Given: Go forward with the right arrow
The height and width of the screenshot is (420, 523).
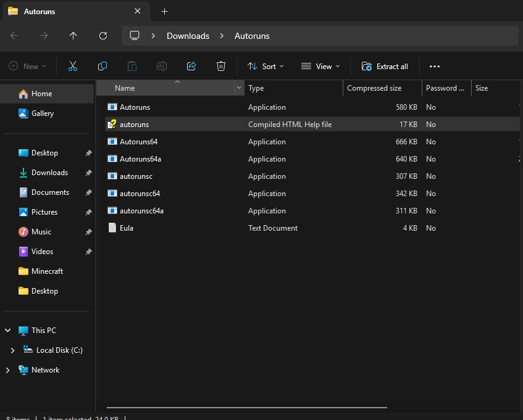Looking at the screenshot, I should click(x=44, y=36).
